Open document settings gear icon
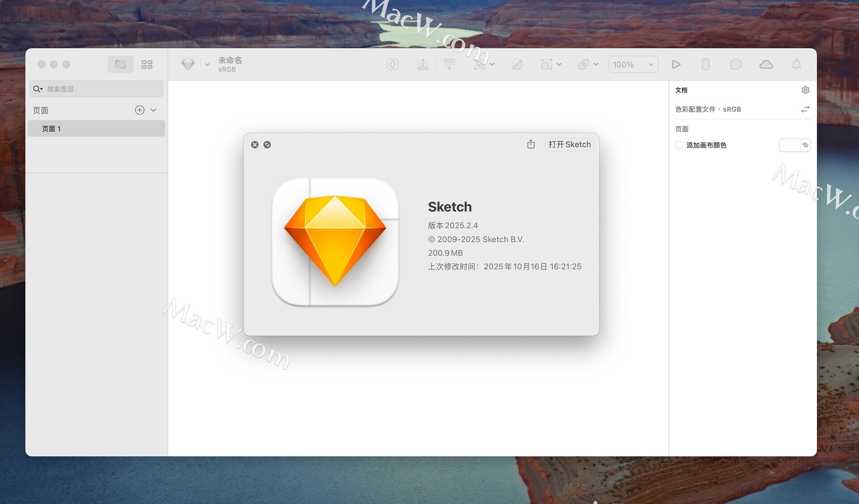859x504 pixels. point(805,90)
